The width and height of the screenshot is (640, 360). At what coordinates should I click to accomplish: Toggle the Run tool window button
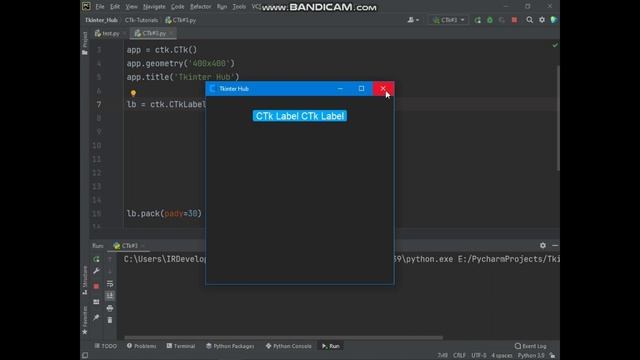coord(331,346)
